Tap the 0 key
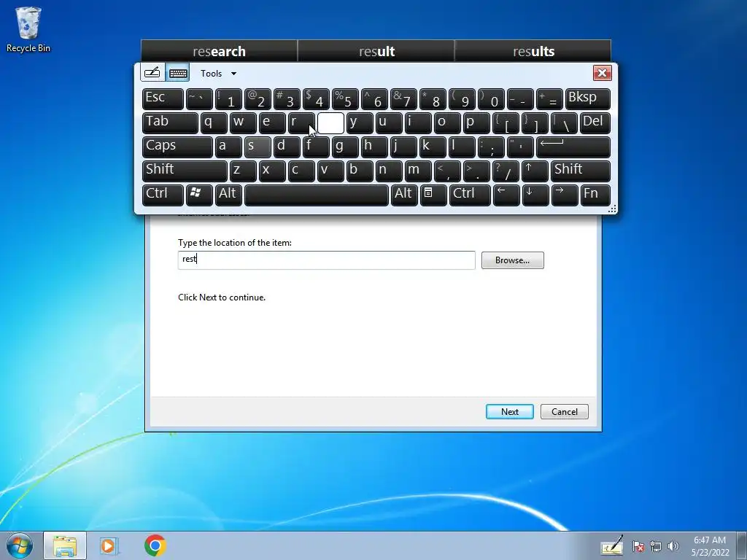 coord(491,99)
